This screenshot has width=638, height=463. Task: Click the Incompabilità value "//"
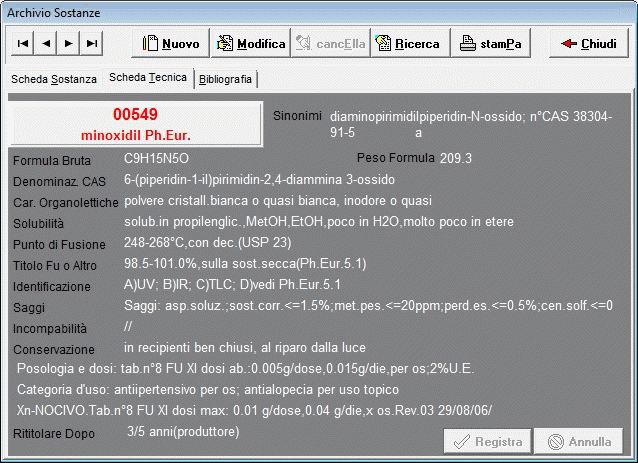pos(128,326)
